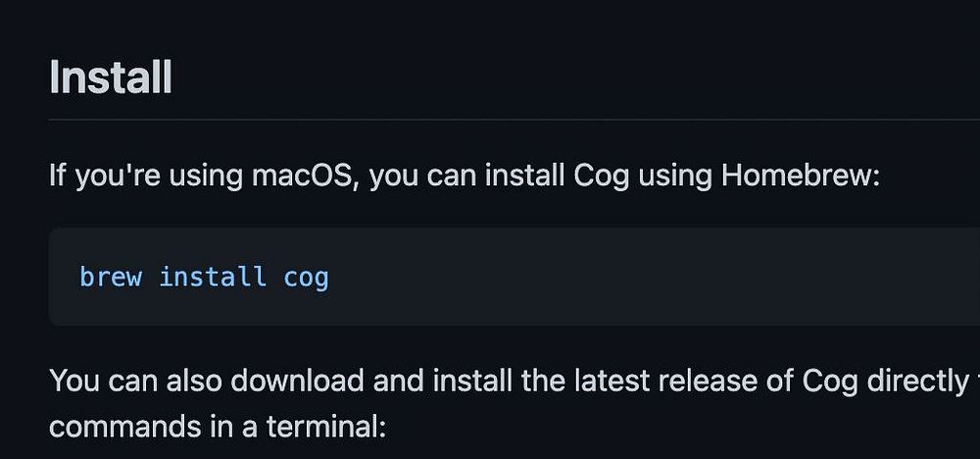Click the word 'brew' in code block
This screenshot has height=459, width=980.
pos(111,277)
